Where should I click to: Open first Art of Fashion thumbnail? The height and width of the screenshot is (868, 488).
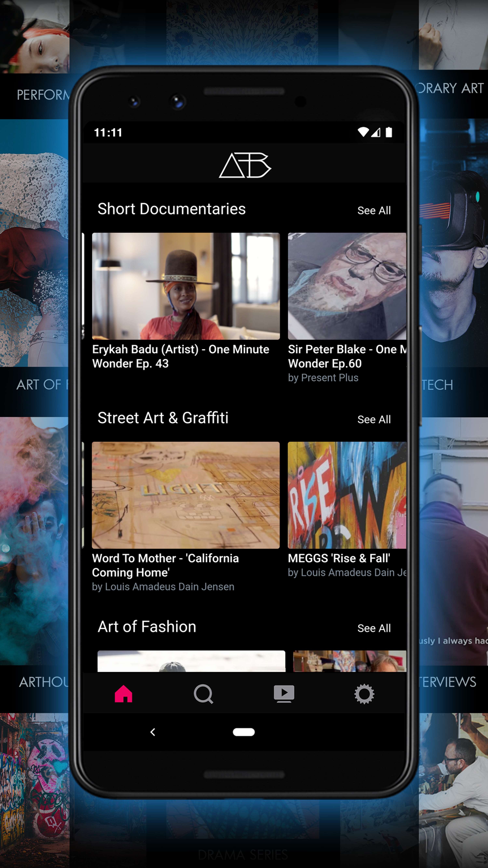click(191, 661)
